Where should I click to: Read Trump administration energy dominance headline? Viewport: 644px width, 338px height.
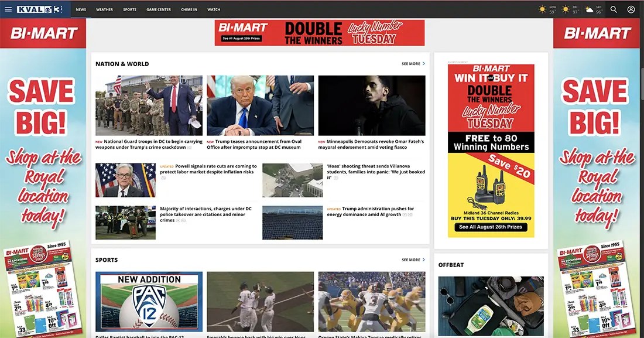coord(371,211)
